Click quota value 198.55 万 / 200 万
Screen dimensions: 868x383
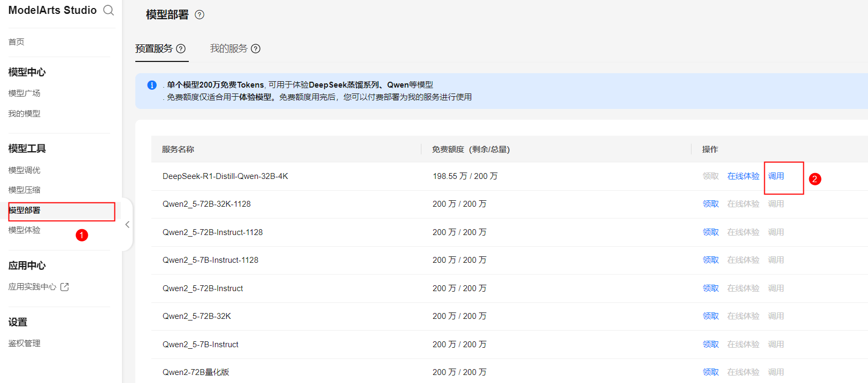tap(465, 176)
